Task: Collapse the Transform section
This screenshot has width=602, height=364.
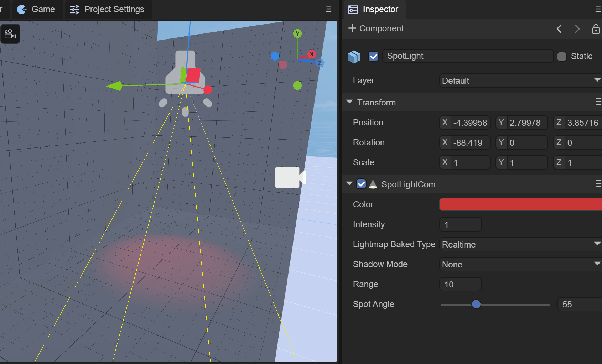Action: click(349, 102)
